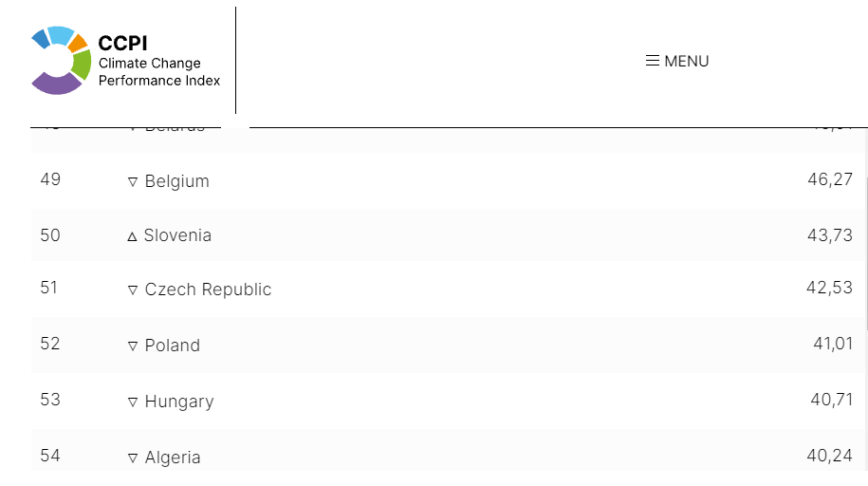Image resolution: width=868 pixels, height=486 pixels.
Task: Expand the Hungary ranking row
Action: point(179,402)
